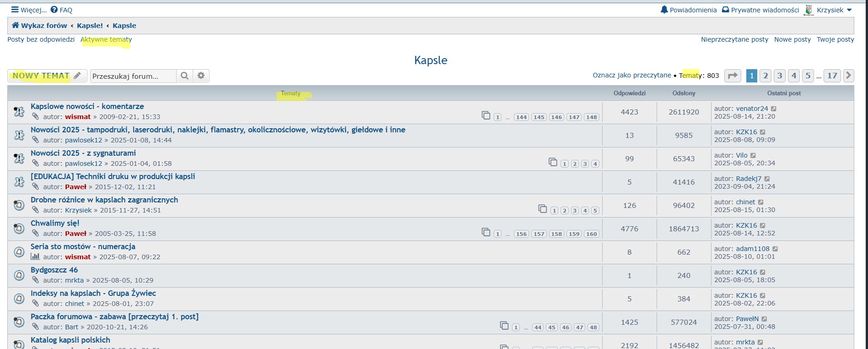The image size is (868, 349).
Task: Click Oznacz jako przeczytane link
Action: point(631,76)
